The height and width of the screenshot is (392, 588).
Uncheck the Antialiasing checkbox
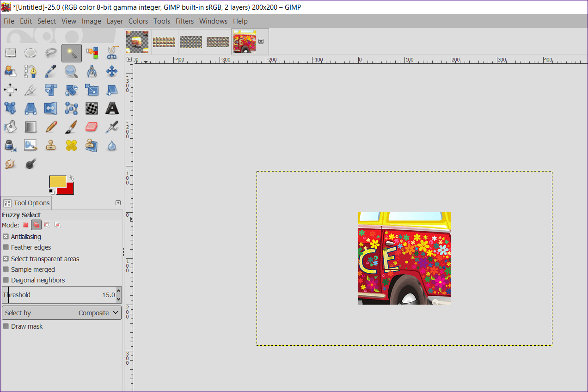coord(6,237)
